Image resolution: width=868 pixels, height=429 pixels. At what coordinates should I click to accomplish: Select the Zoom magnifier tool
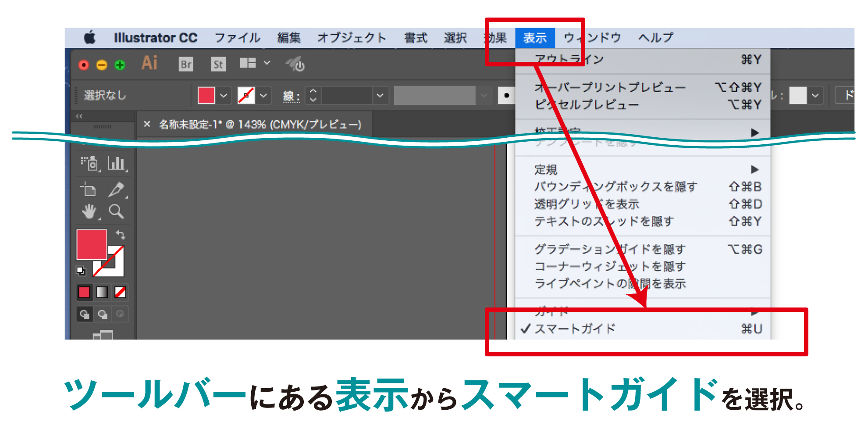[x=116, y=211]
